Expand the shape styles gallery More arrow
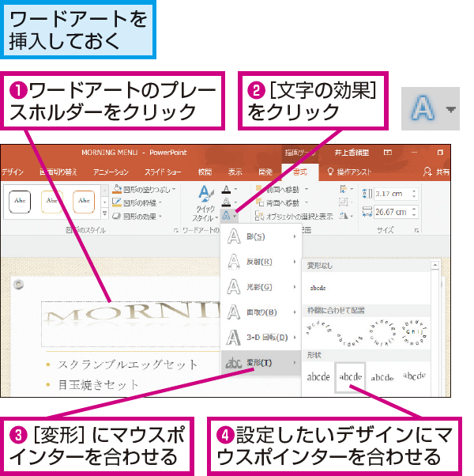This screenshot has width=474, height=476. click(104, 213)
